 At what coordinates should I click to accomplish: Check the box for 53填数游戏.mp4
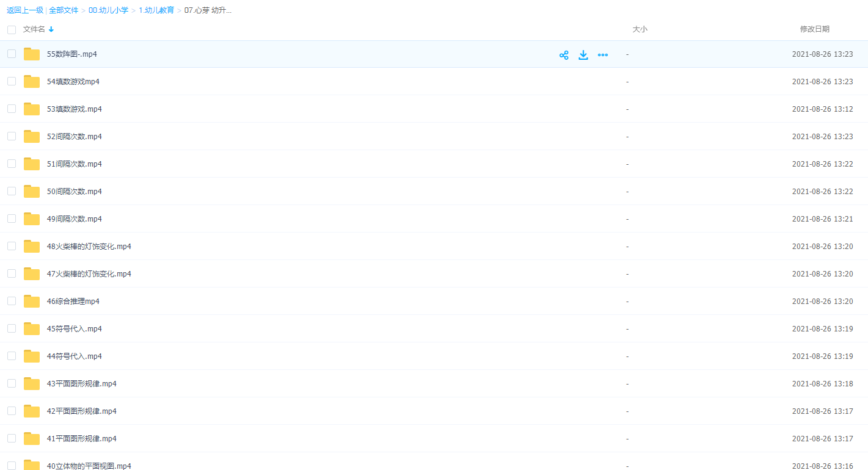pos(12,109)
